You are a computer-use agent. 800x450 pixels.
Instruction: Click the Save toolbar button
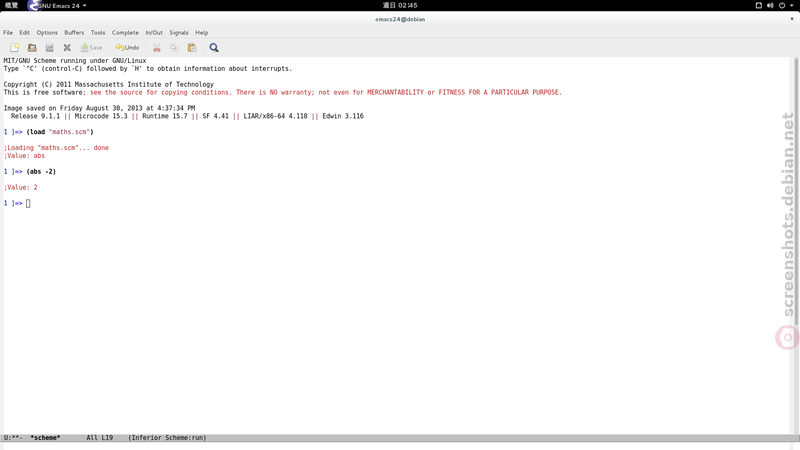click(92, 47)
